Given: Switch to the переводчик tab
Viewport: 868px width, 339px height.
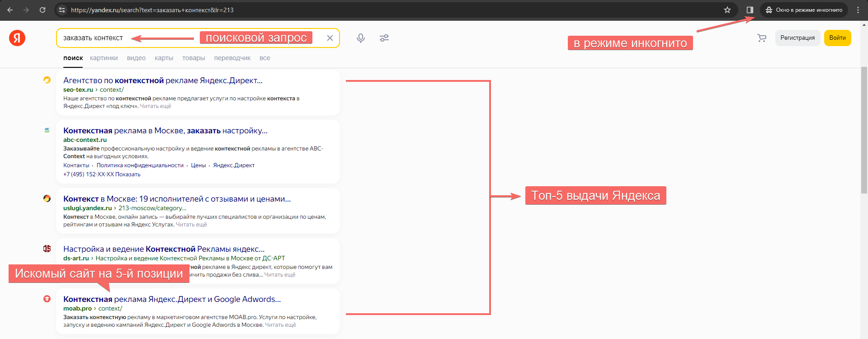Looking at the screenshot, I should click(x=232, y=58).
